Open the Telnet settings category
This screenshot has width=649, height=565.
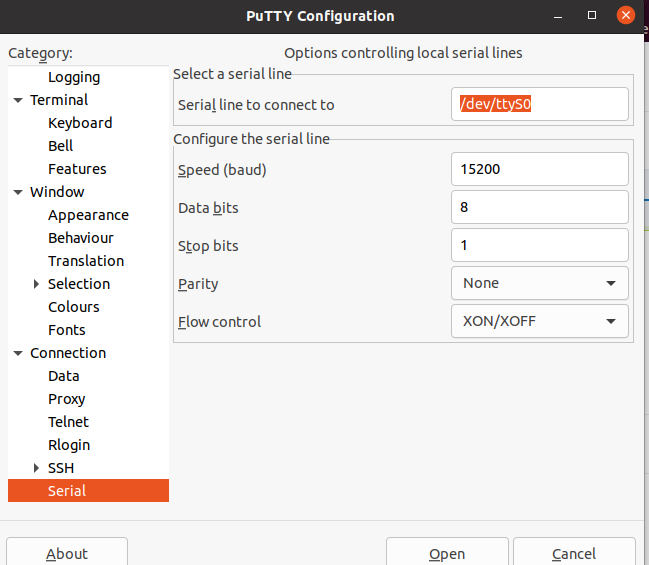click(x=68, y=422)
